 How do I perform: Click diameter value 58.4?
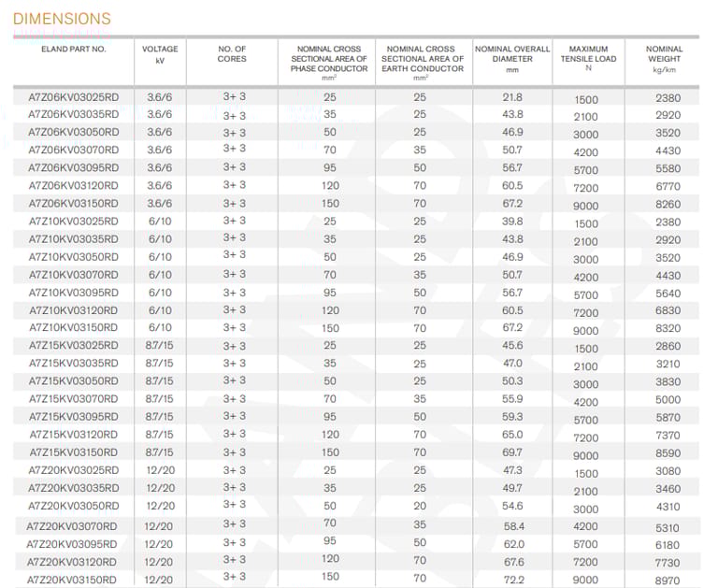(514, 526)
